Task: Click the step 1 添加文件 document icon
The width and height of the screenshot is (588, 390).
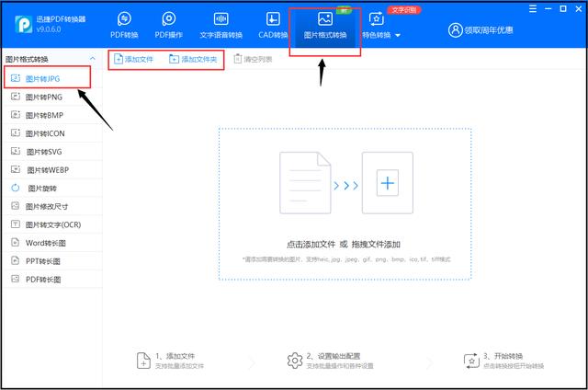Action: click(143, 361)
